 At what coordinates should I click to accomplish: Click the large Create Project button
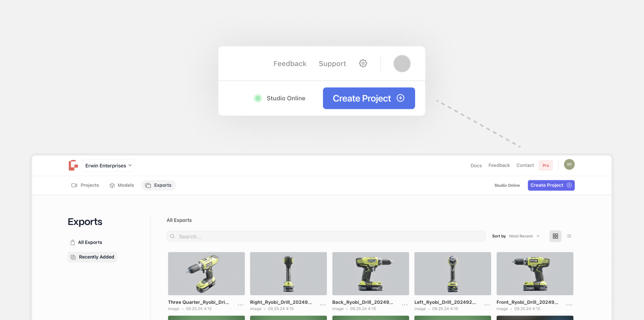point(369,98)
